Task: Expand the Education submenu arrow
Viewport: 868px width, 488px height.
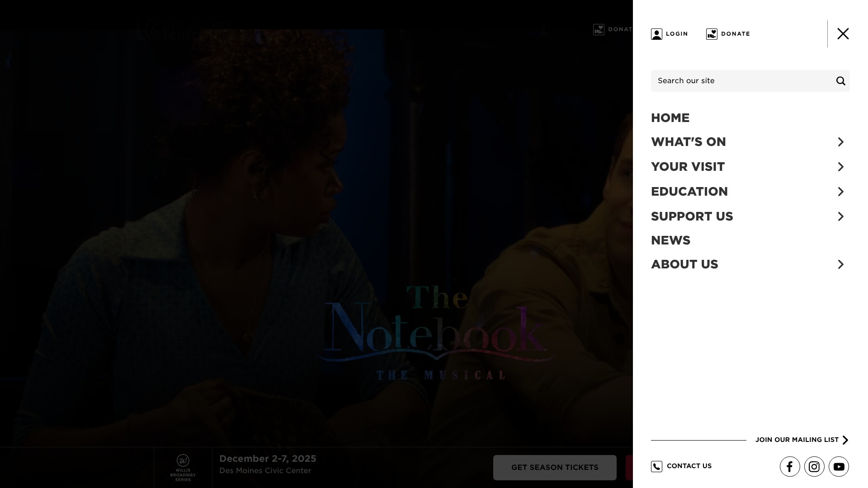Action: click(840, 192)
